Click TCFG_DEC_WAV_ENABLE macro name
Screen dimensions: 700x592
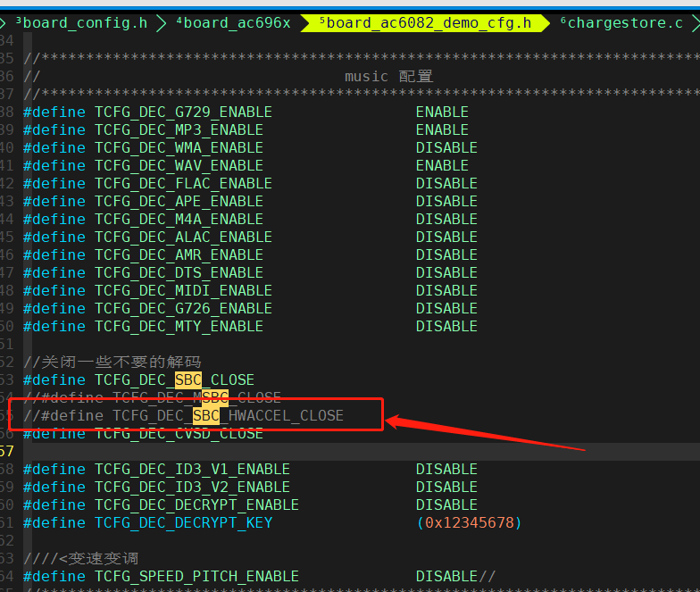(179, 166)
